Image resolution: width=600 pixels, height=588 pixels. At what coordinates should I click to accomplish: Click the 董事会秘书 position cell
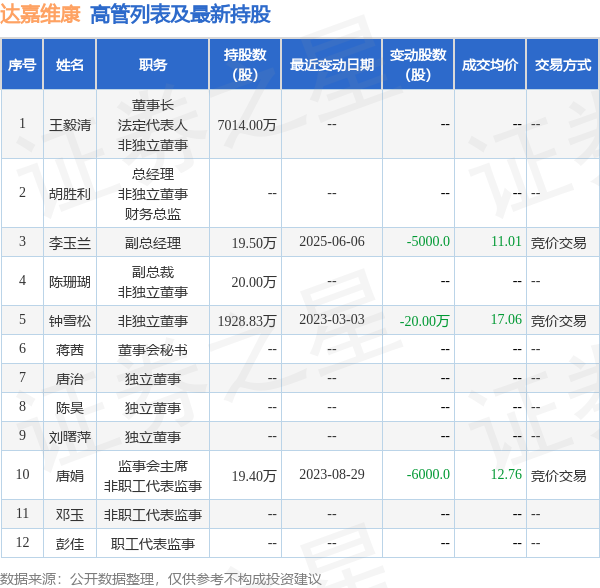pos(153,350)
